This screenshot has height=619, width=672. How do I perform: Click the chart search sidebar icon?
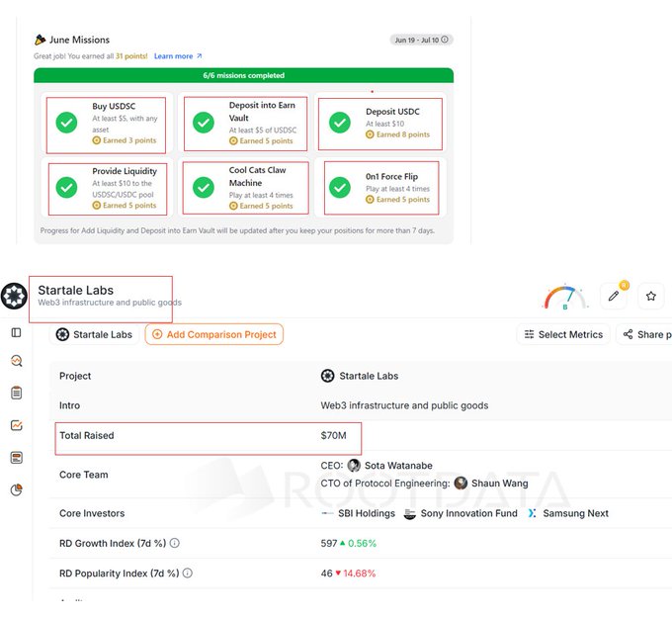(x=16, y=361)
